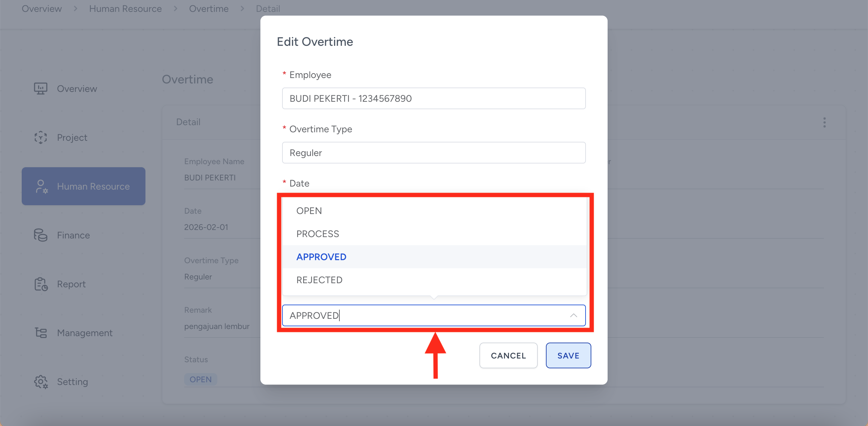Click the Employee input field
This screenshot has width=868, height=426.
coord(434,98)
